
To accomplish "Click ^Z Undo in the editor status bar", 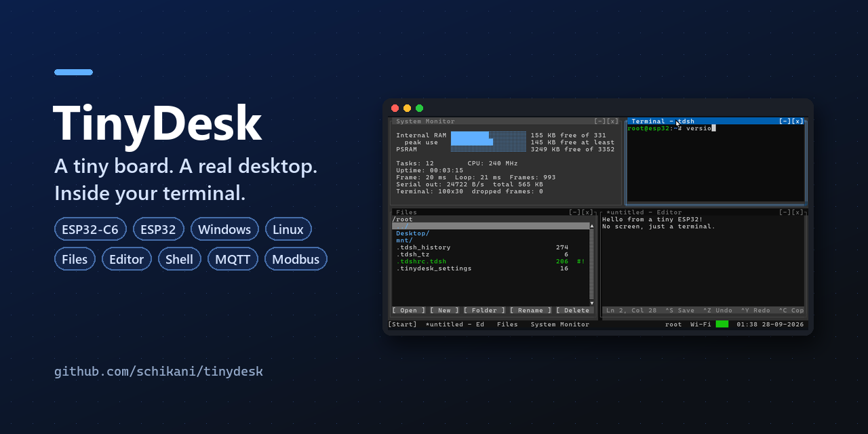I will [x=717, y=311].
